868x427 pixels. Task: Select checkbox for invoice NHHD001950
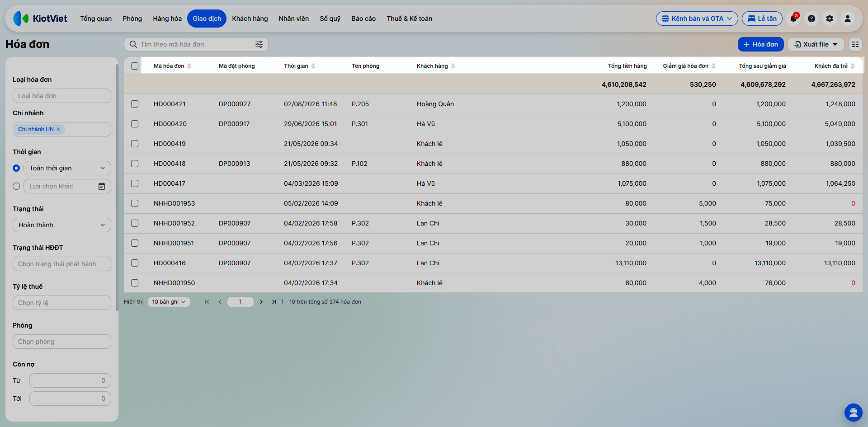click(x=135, y=283)
